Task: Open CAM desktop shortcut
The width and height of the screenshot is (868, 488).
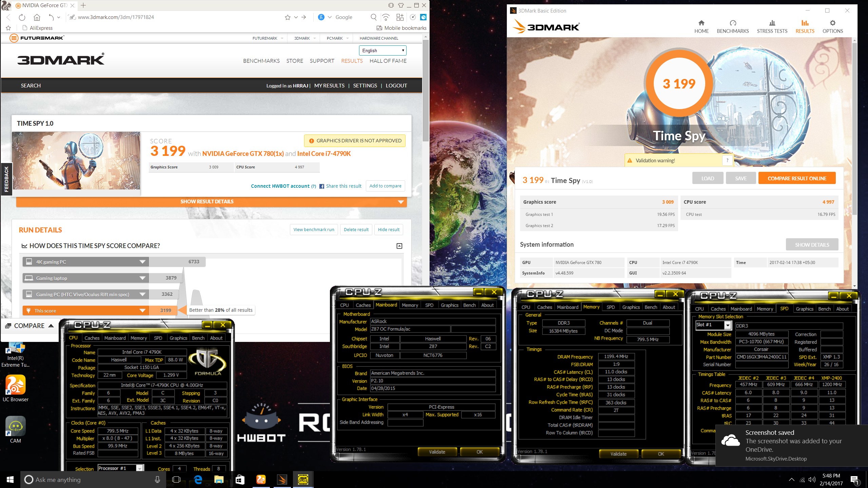Action: click(15, 430)
